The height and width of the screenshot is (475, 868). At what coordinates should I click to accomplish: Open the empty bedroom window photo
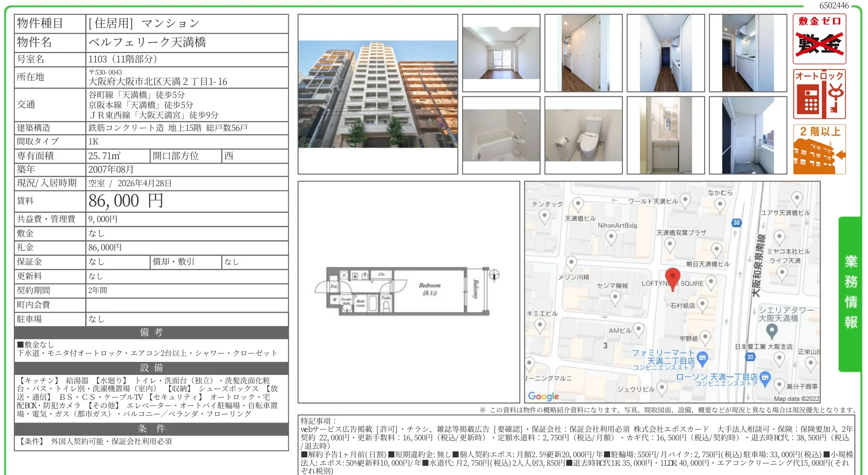[501, 53]
